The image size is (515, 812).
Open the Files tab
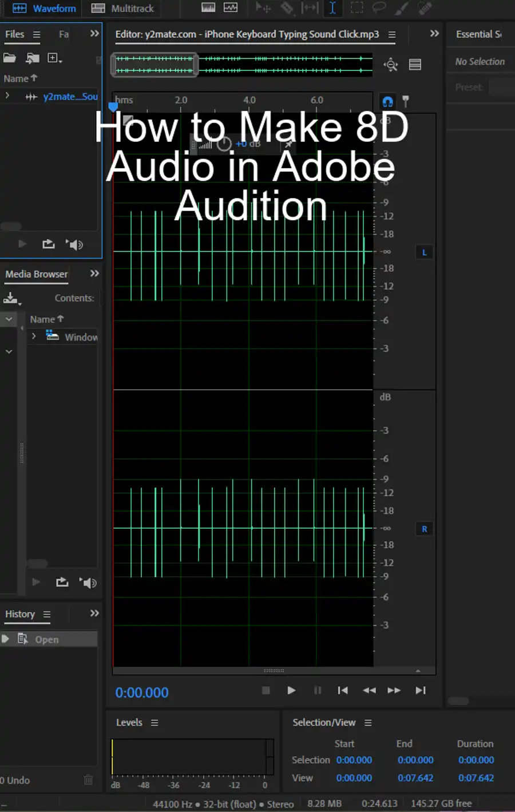point(15,34)
